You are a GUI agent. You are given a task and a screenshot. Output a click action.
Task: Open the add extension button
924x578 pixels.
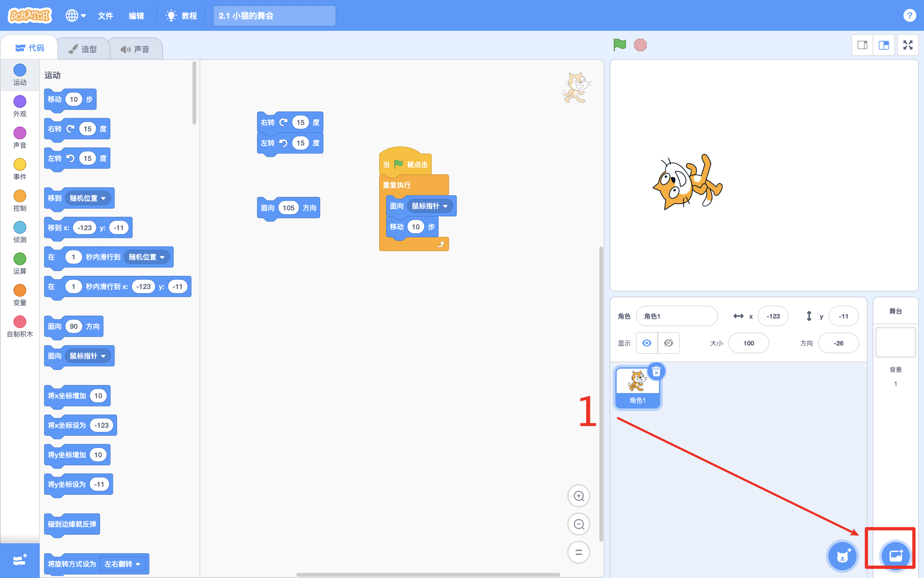(20, 560)
